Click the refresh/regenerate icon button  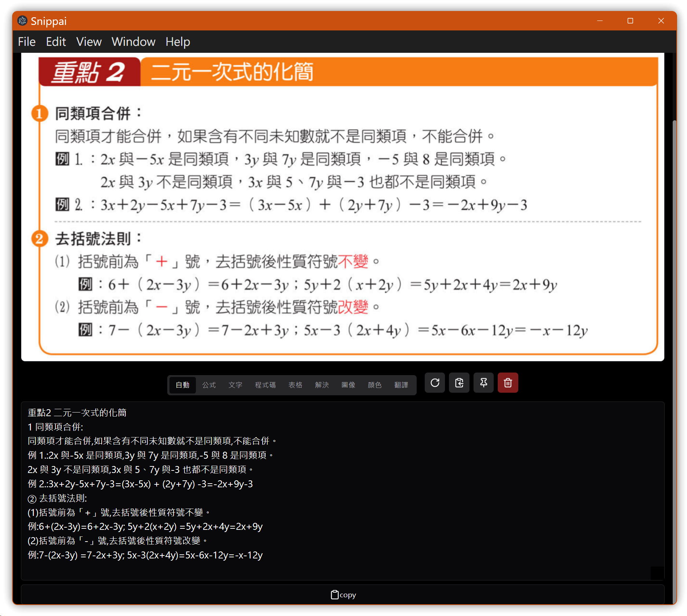point(435,383)
